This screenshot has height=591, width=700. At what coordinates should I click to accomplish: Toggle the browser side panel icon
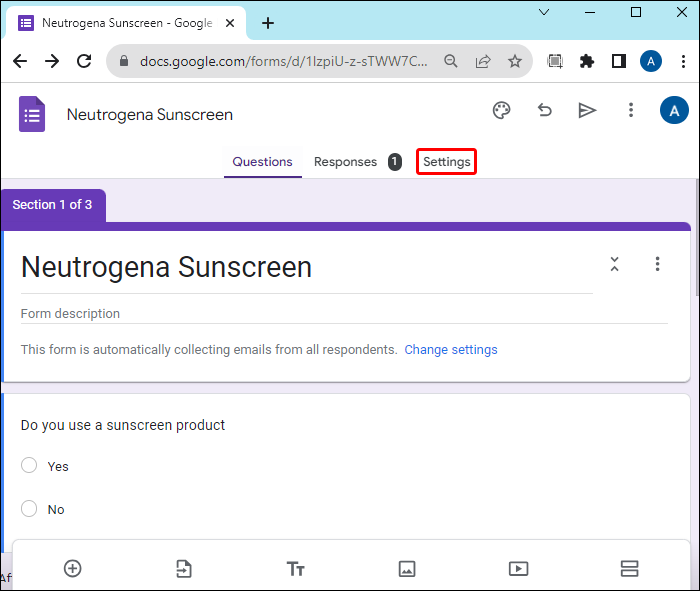pyautogui.click(x=619, y=61)
